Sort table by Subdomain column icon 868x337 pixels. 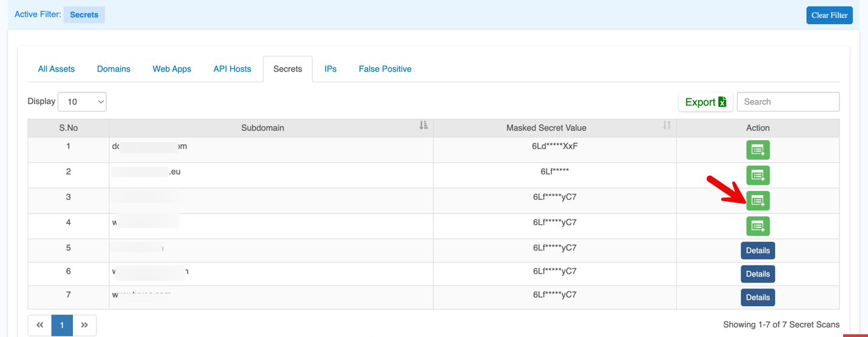click(x=423, y=125)
